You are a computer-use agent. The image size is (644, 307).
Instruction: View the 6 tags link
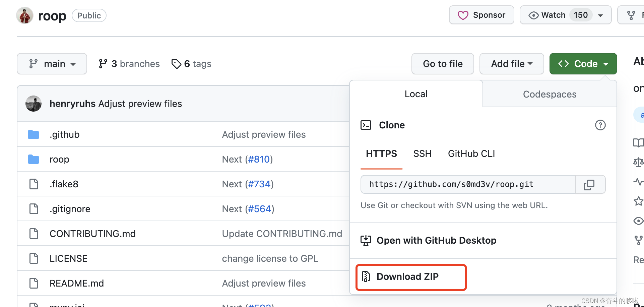click(x=191, y=64)
